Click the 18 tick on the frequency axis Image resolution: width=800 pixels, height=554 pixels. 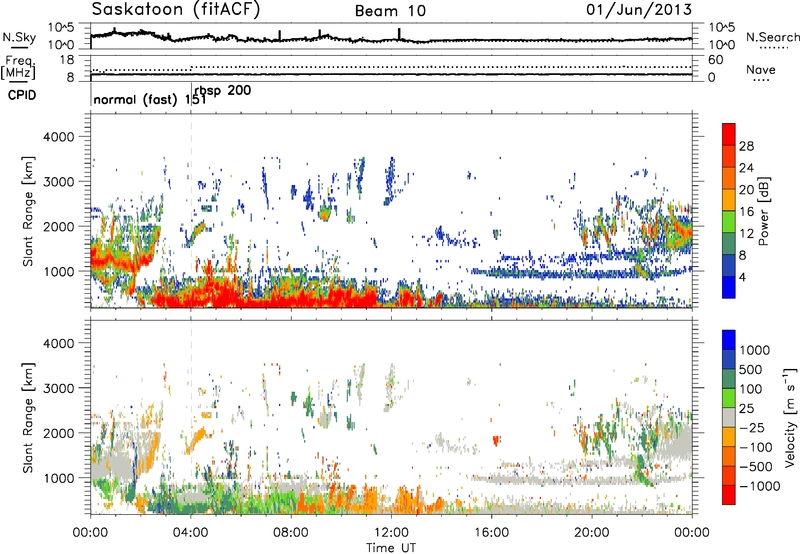point(67,60)
